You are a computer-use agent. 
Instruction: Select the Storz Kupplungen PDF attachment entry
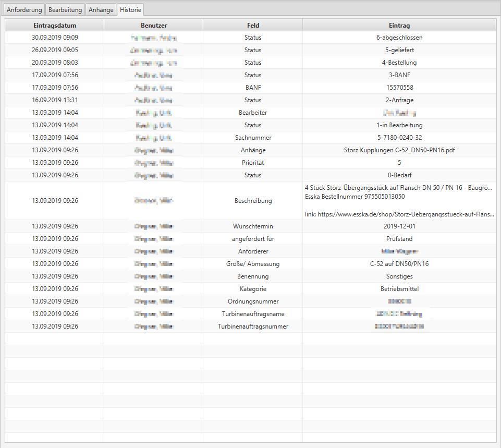[x=399, y=150]
